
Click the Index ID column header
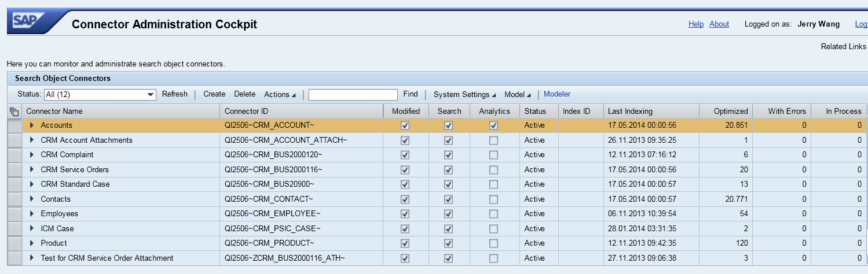pos(581,112)
